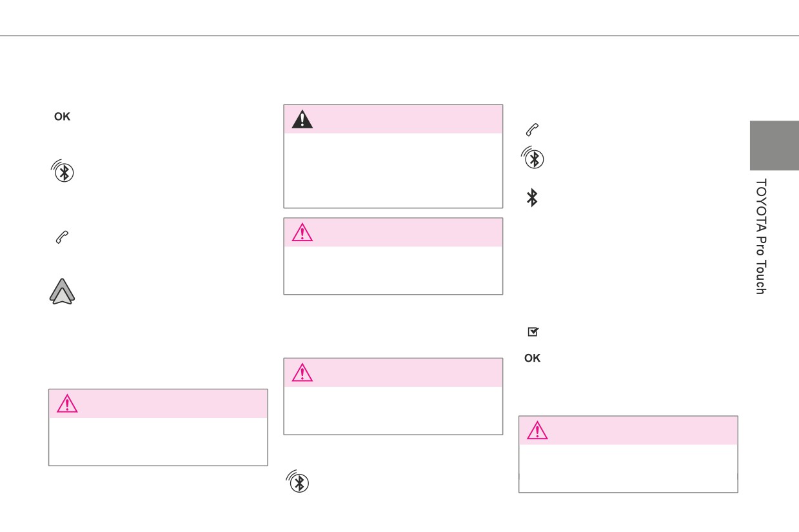Click the OK label in left column
Viewport: 799px width, 532px height.
62,117
